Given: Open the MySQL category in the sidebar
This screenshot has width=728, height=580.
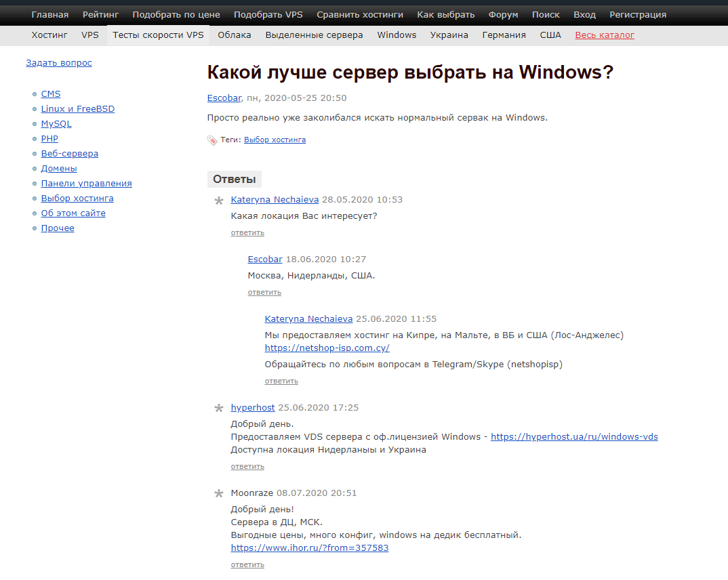Looking at the screenshot, I should (x=56, y=124).
